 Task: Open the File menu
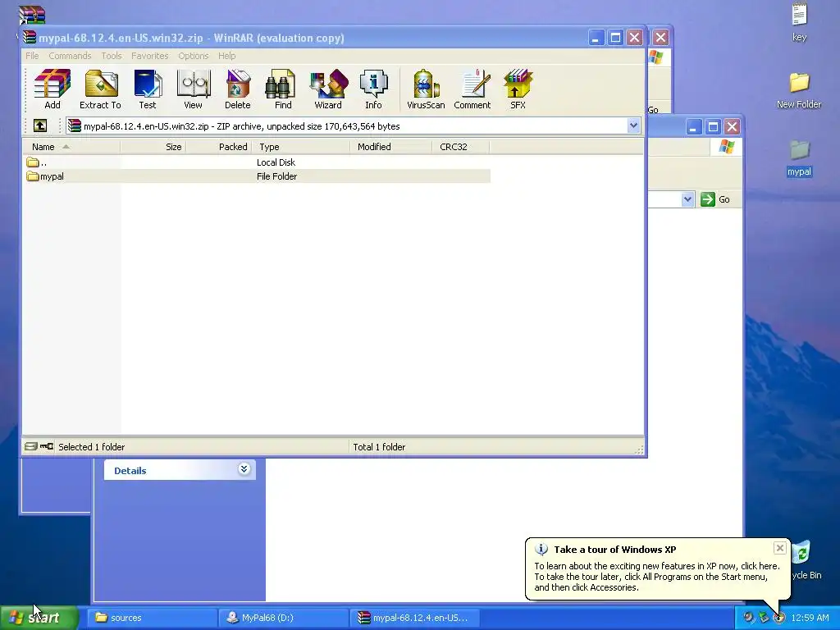[x=32, y=56]
